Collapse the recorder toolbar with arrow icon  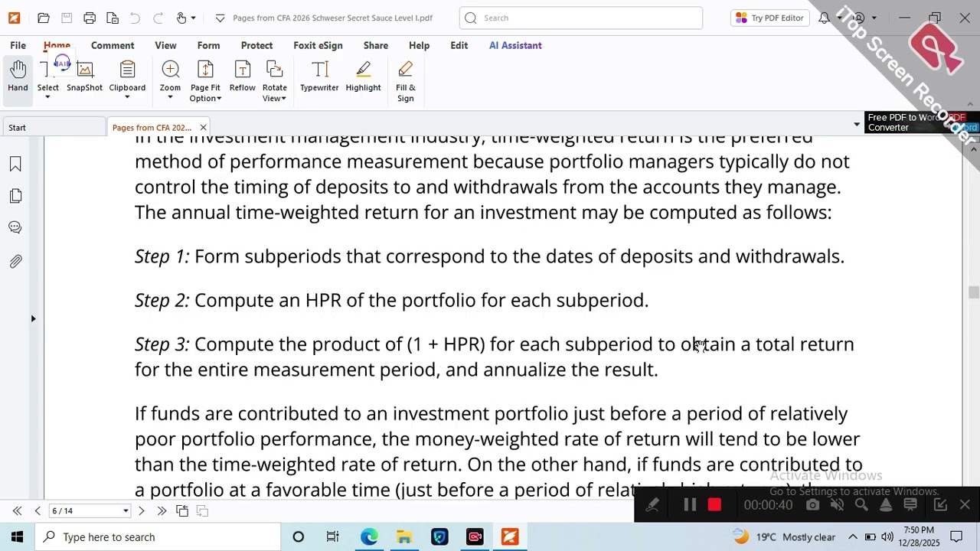click(940, 505)
